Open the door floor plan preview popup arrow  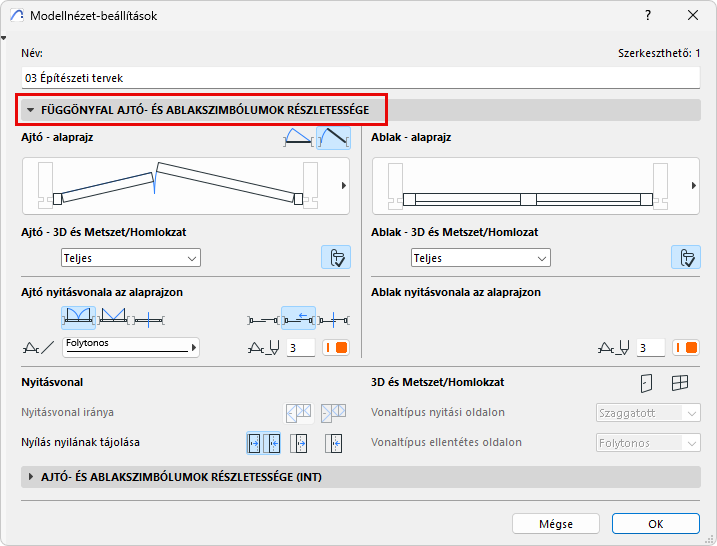[344, 186]
